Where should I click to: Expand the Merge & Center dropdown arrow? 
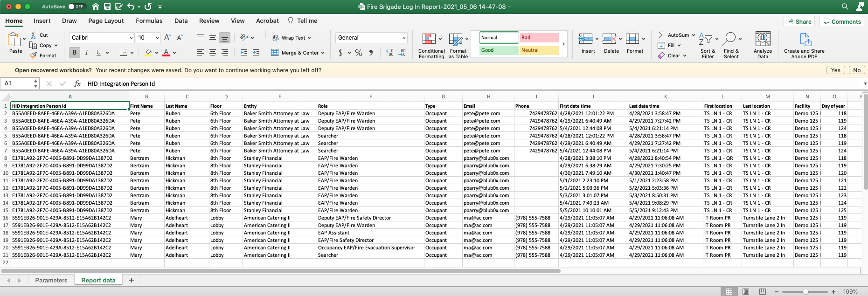coord(323,53)
